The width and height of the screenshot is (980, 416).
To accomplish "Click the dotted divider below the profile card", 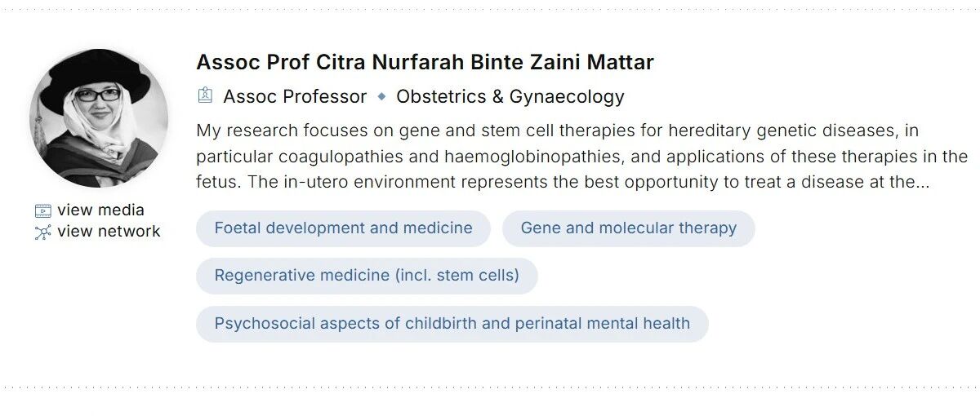I will click(x=490, y=387).
